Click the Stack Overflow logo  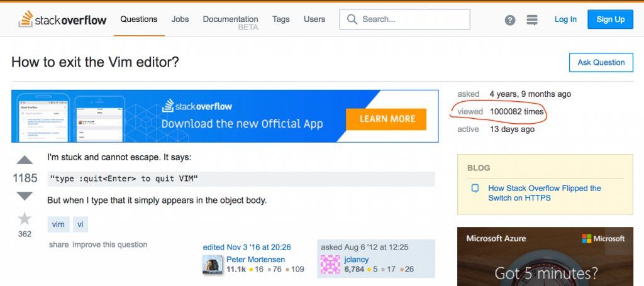pyautogui.click(x=62, y=19)
